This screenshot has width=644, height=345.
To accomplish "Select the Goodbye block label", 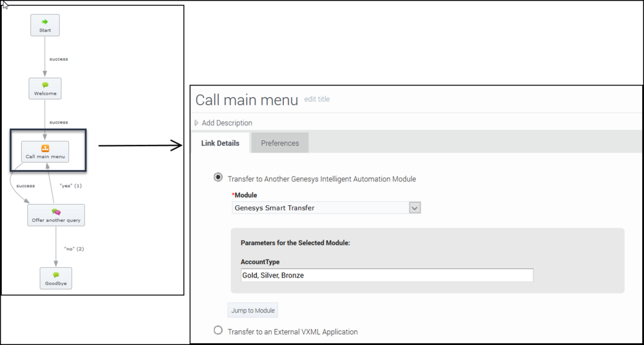I will 56,283.
